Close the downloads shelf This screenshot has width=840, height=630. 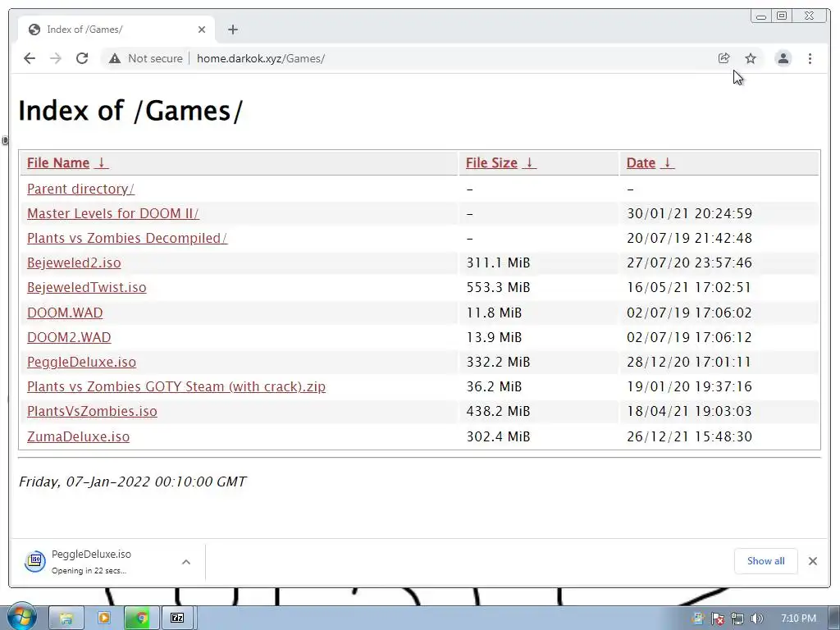[x=813, y=561]
